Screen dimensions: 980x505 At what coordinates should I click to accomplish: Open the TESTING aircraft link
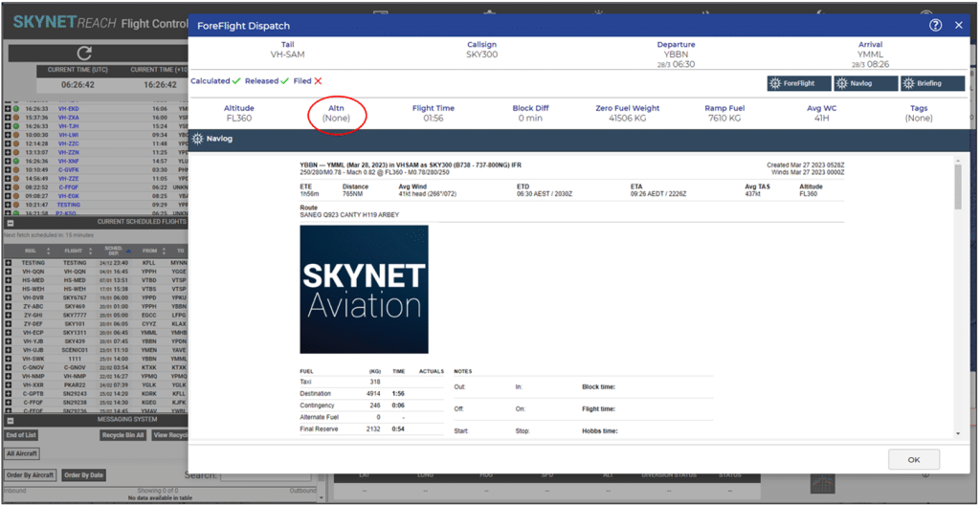(68, 205)
